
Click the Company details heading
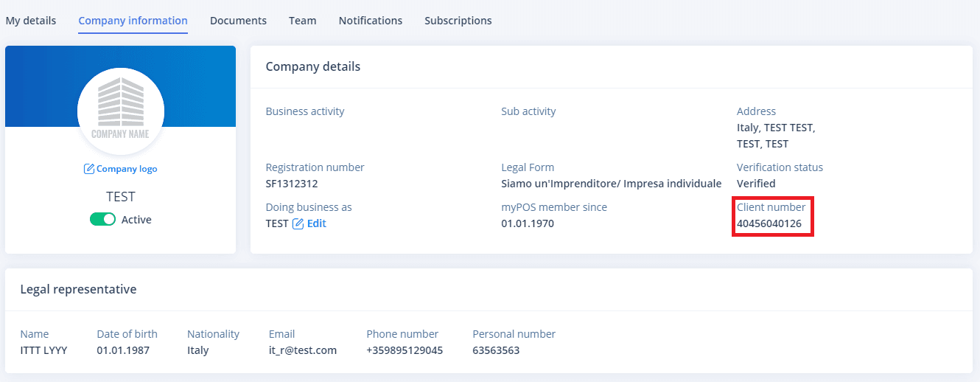[313, 67]
